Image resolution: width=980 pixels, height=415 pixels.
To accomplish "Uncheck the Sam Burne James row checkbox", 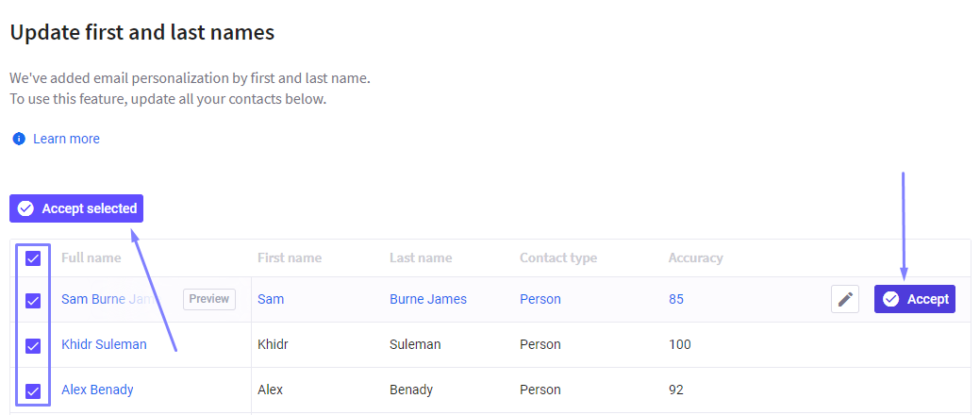I will [x=32, y=301].
